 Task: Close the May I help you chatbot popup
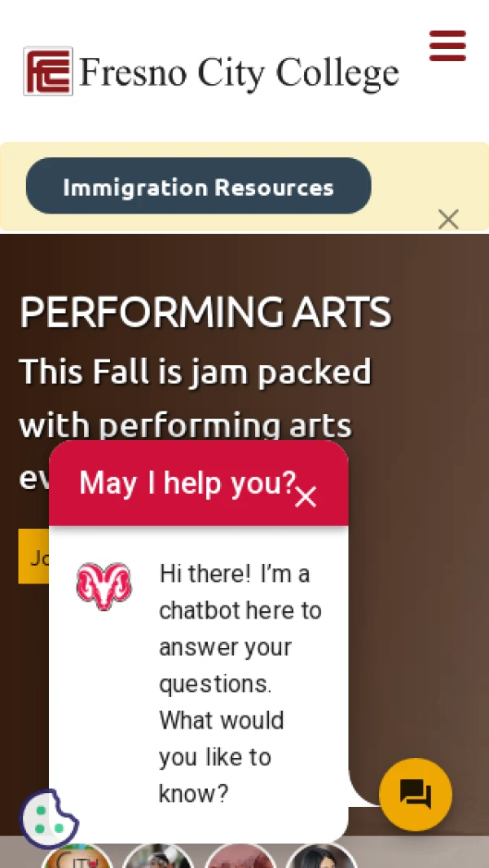[x=306, y=496]
